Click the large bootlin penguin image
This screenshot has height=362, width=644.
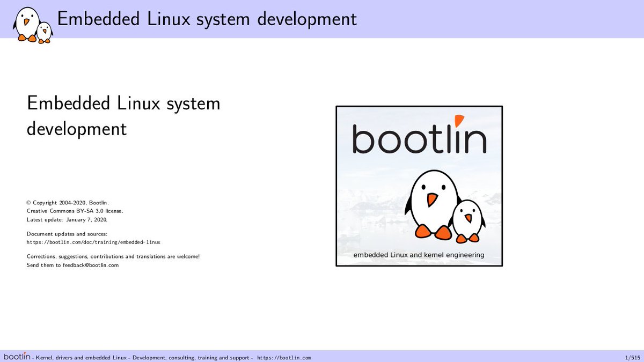point(419,186)
